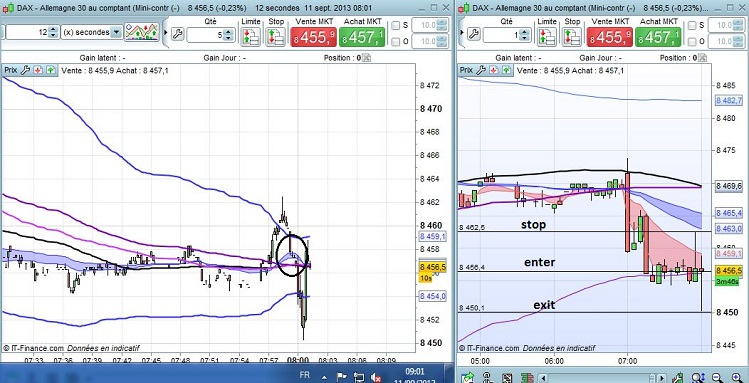Click DAX candlestick icon in right title bar
The width and height of the screenshot is (749, 383).
[464, 8]
